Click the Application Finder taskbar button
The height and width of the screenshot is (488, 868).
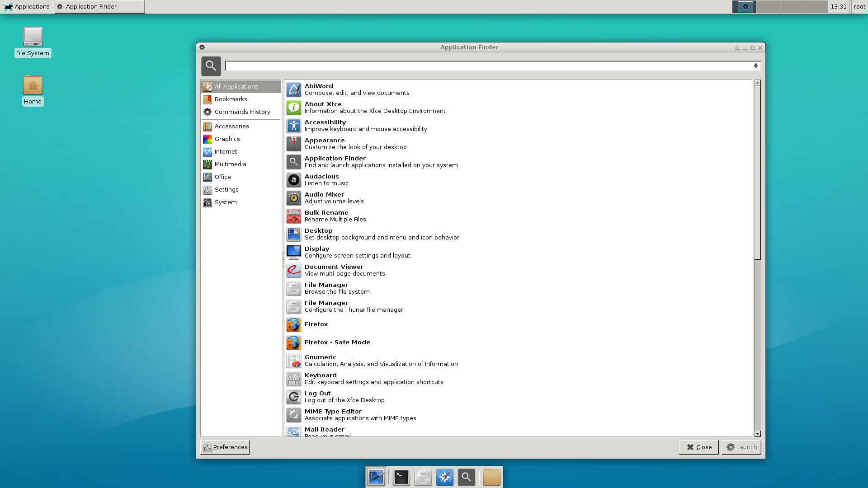100,6
